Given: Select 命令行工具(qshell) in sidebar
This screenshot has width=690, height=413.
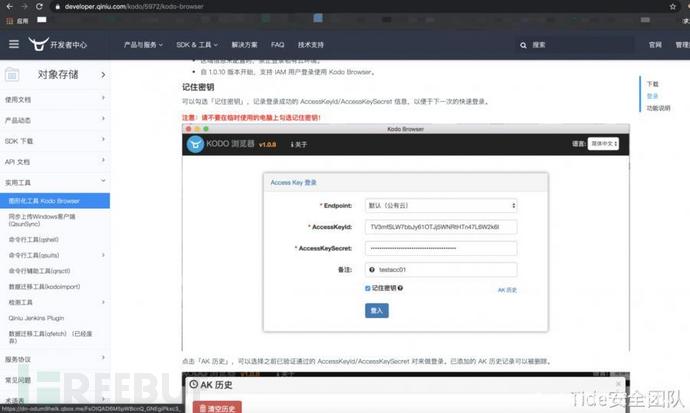Looking at the screenshot, I should coord(34,239).
